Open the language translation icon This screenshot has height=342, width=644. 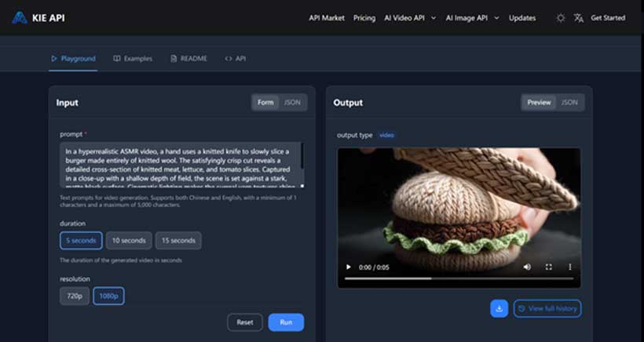[579, 18]
